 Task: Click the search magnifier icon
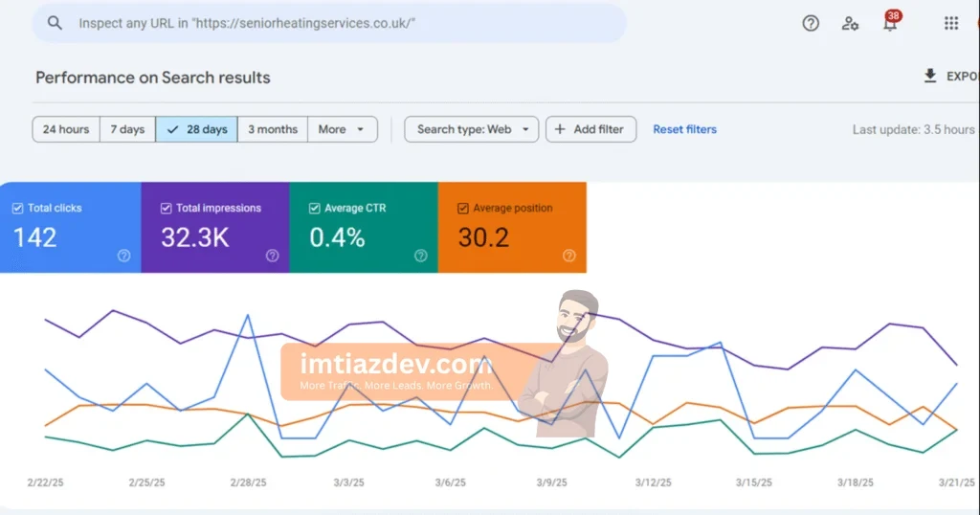[x=55, y=23]
